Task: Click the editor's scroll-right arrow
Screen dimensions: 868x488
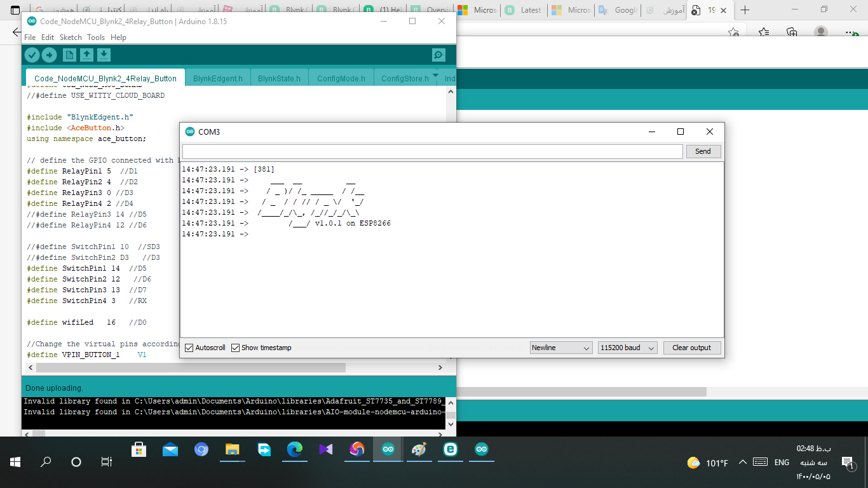Action: (440, 368)
